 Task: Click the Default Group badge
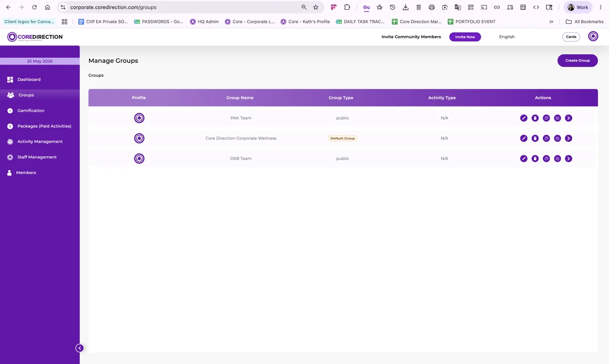(342, 138)
